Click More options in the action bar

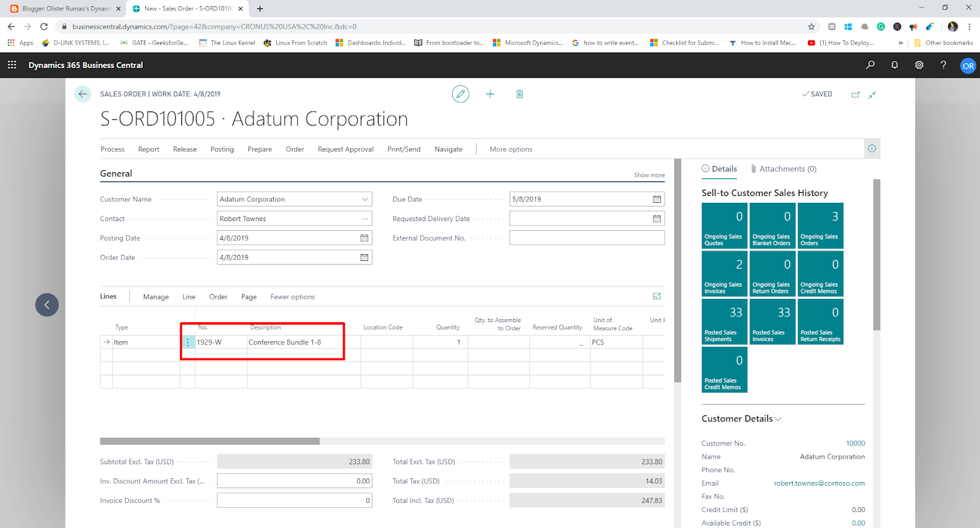point(511,149)
